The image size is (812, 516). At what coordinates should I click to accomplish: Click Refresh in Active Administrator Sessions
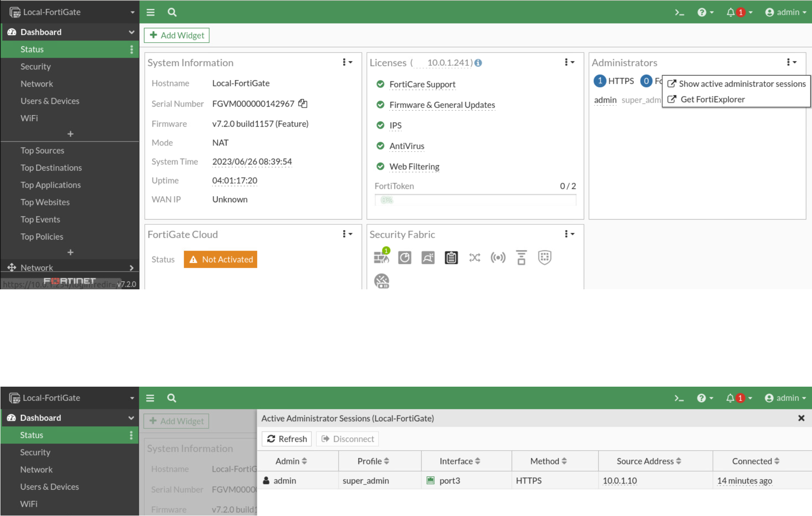287,439
